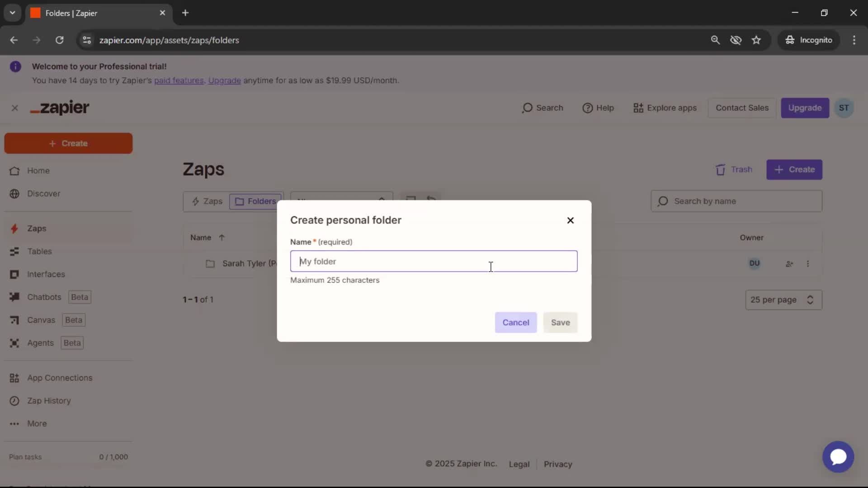The image size is (868, 488).
Task: Click the DU owner avatar
Action: tap(754, 263)
